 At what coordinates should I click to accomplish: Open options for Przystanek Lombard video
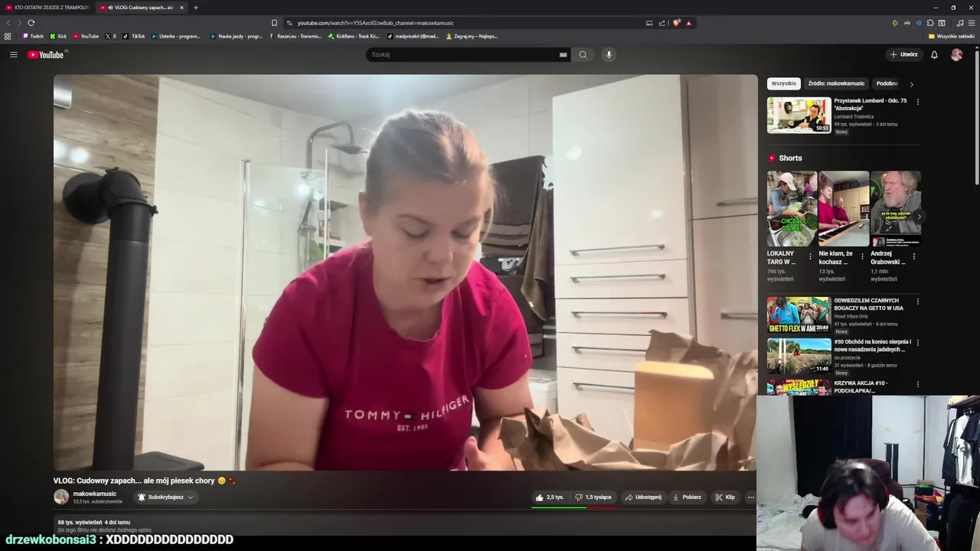(918, 102)
